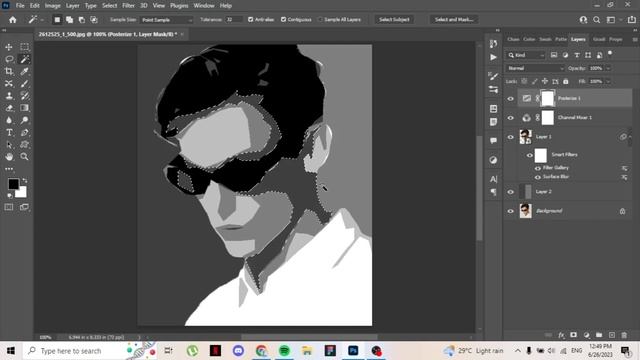Hide the Channel Mixer 1 layer
This screenshot has width=640, height=360.
[x=511, y=118]
